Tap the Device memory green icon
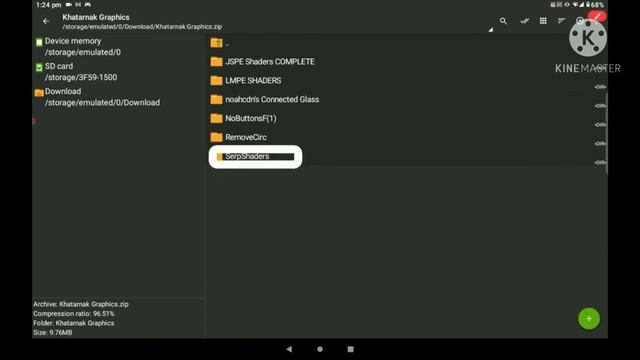 click(39, 42)
